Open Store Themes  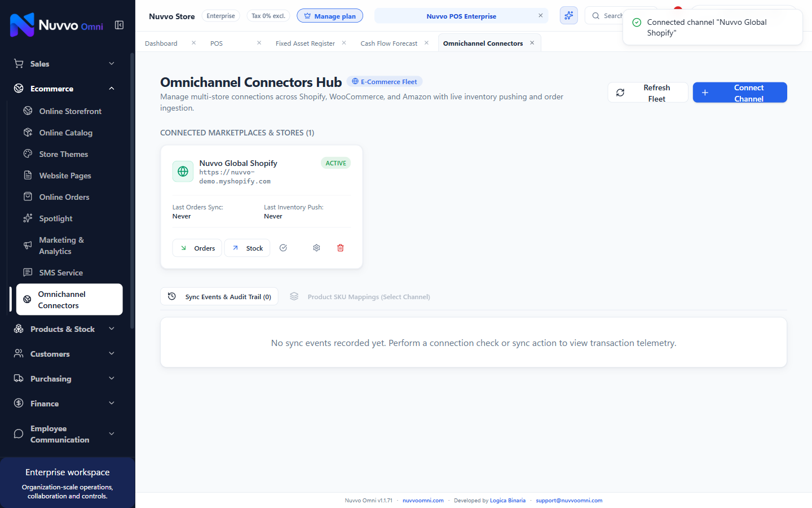point(69,154)
